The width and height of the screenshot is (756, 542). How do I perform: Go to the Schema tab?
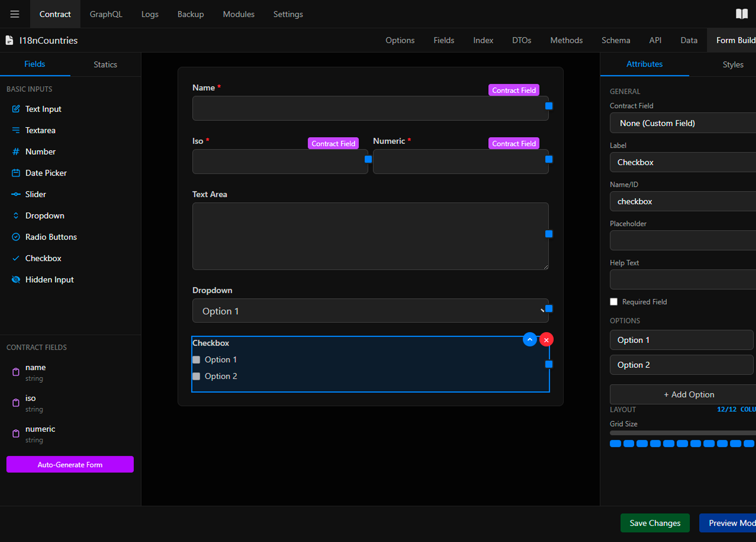pyautogui.click(x=616, y=40)
